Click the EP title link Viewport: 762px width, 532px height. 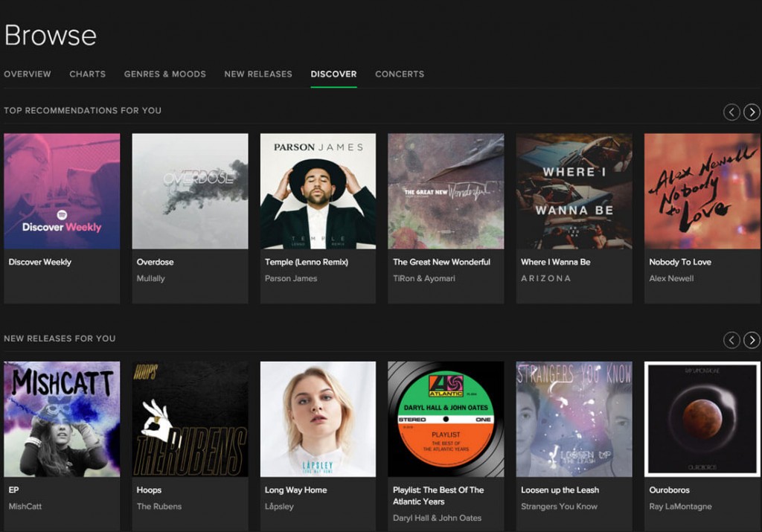click(x=13, y=490)
